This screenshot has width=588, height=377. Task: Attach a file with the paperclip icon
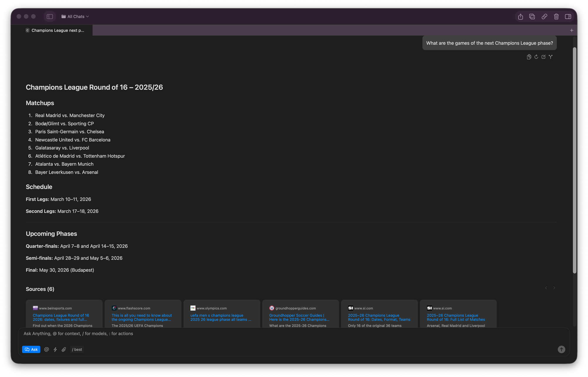coord(64,349)
